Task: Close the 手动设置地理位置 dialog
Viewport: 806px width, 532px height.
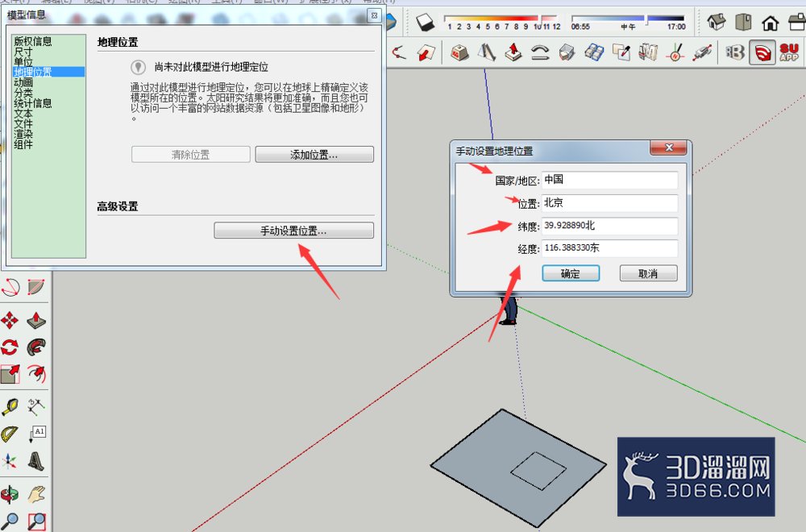Action: click(x=668, y=148)
